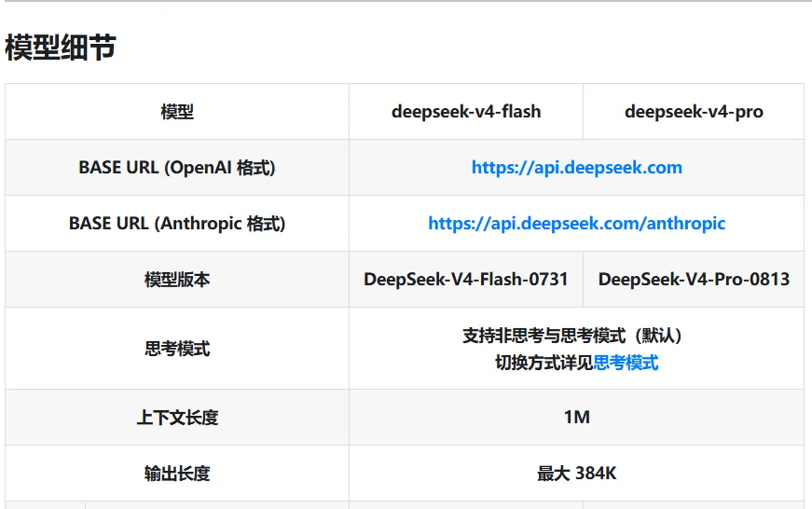This screenshot has width=812, height=509.
Task: Click the BASE URL (OpenAI 格式) cell
Action: (x=177, y=168)
